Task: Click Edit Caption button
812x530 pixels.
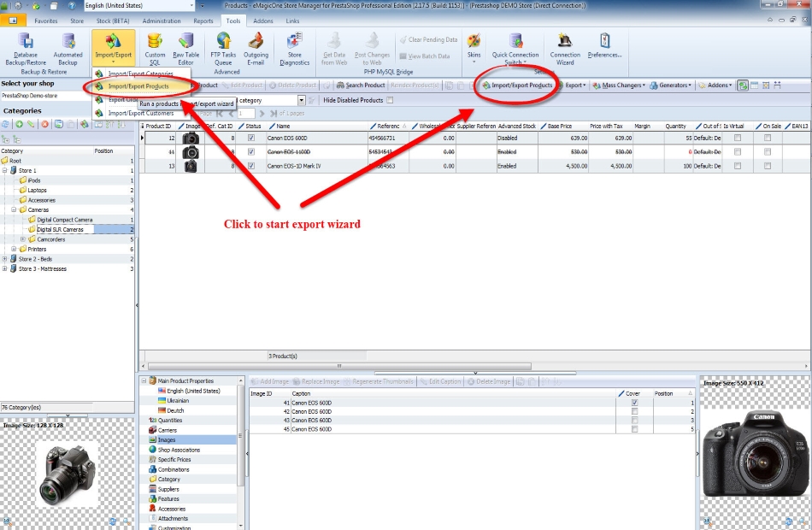Action: [440, 381]
